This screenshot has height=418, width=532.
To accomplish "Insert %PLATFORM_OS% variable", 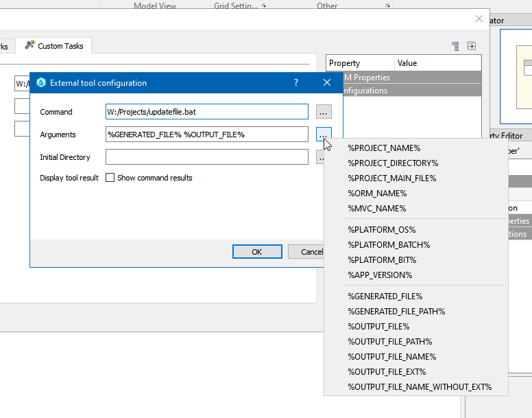I will tap(416, 230).
